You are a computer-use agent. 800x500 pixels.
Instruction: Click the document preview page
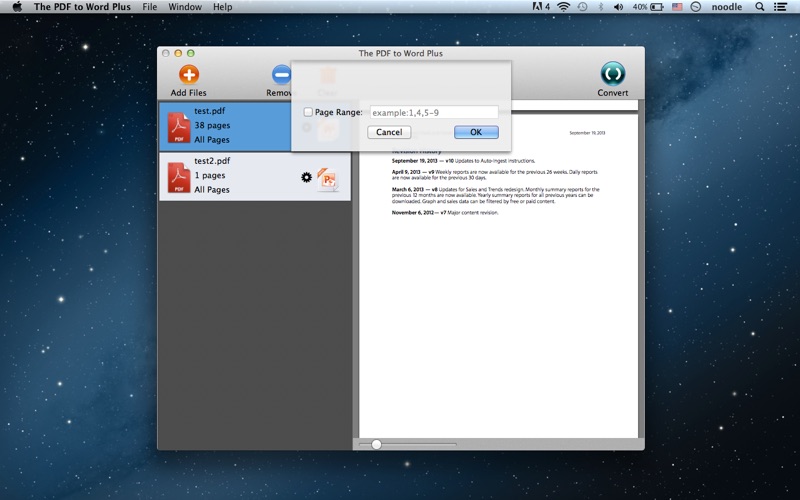pyautogui.click(x=498, y=276)
